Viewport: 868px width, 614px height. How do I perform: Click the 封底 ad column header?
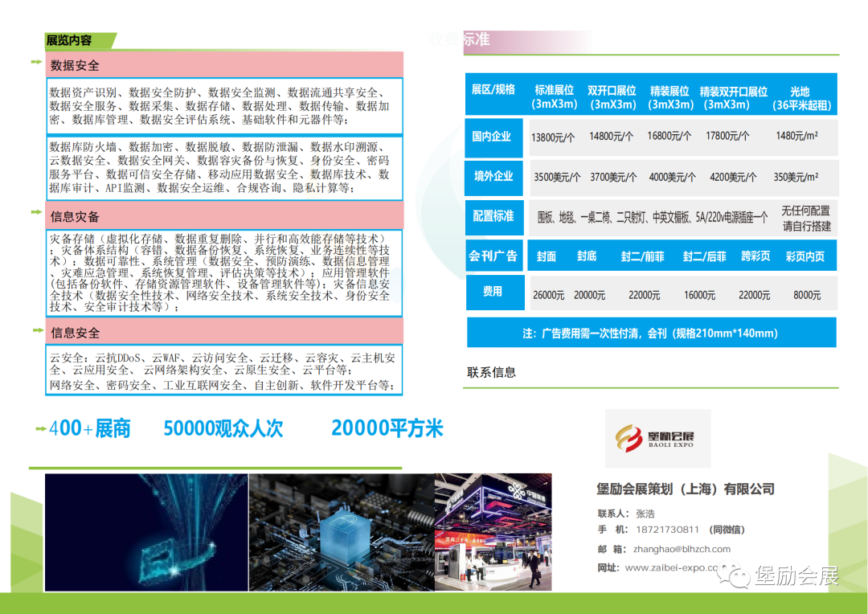587,256
